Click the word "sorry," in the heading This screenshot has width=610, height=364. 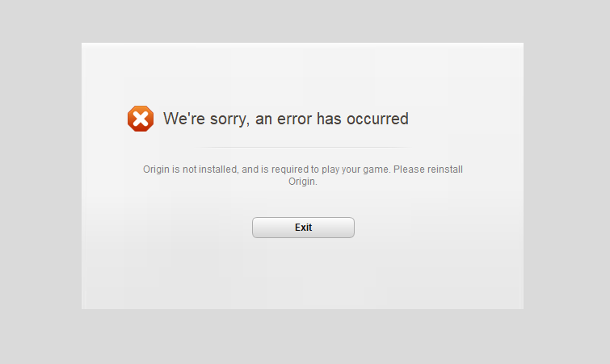[x=229, y=119]
